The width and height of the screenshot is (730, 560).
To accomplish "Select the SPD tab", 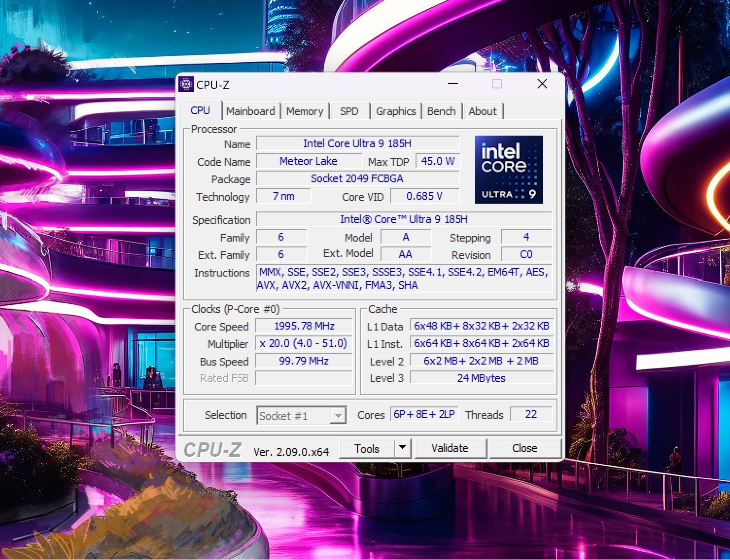I will tap(349, 111).
